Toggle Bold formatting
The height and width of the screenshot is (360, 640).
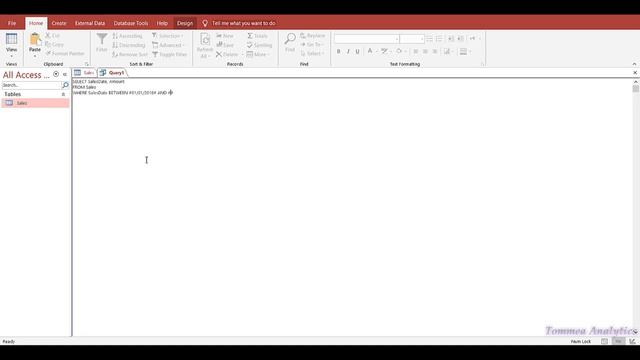point(338,51)
